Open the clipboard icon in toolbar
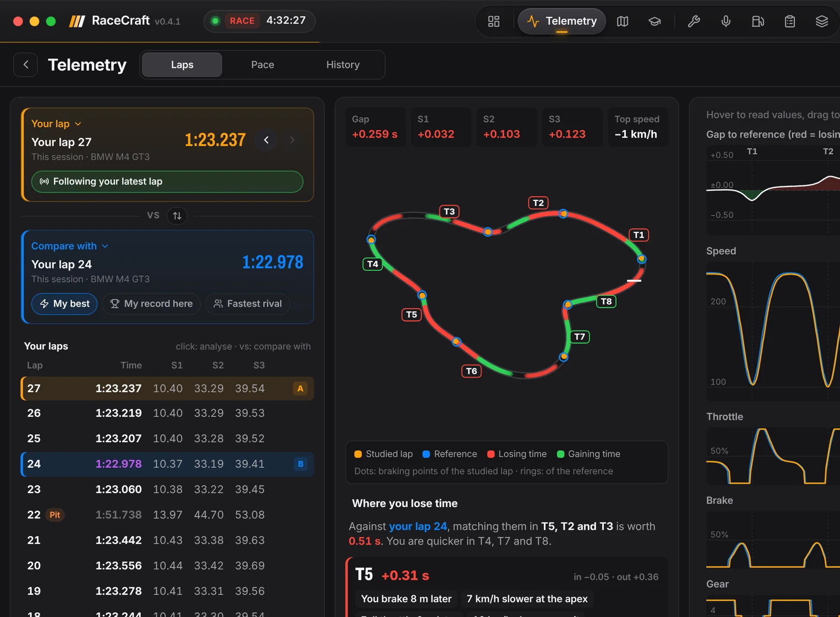The image size is (840, 617). tap(790, 22)
